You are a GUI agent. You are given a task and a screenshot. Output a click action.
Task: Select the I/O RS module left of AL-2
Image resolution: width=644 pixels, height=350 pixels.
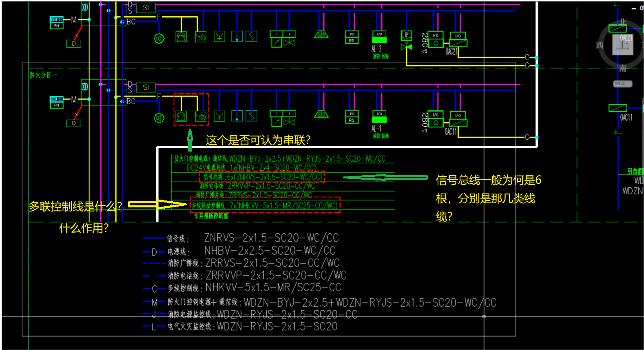352,37
